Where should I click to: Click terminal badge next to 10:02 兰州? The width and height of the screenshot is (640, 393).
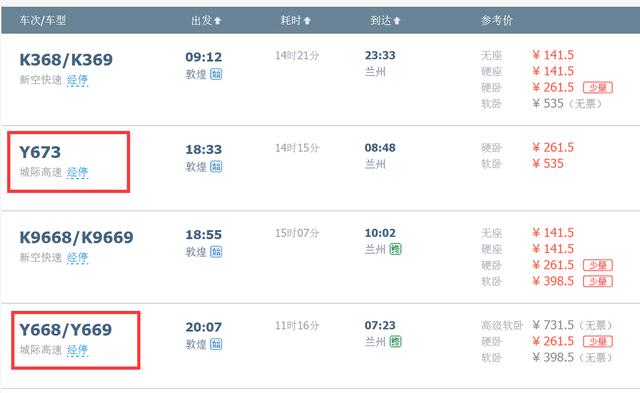(x=396, y=249)
